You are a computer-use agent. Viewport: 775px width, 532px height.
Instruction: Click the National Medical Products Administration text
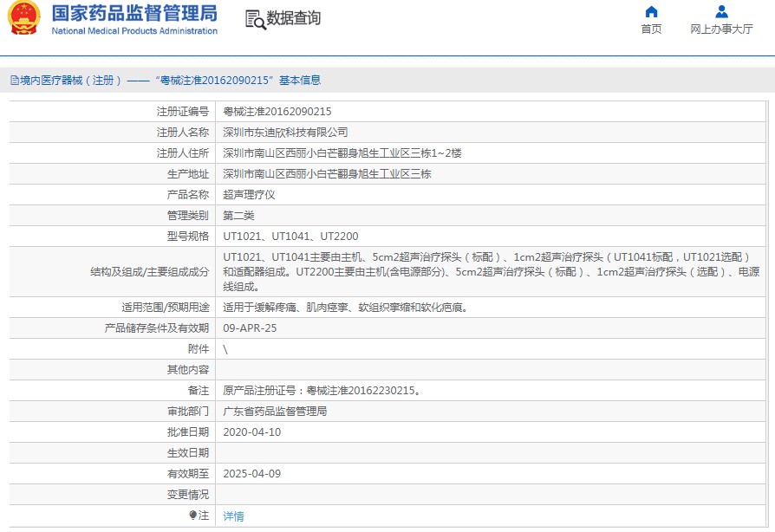click(134, 31)
